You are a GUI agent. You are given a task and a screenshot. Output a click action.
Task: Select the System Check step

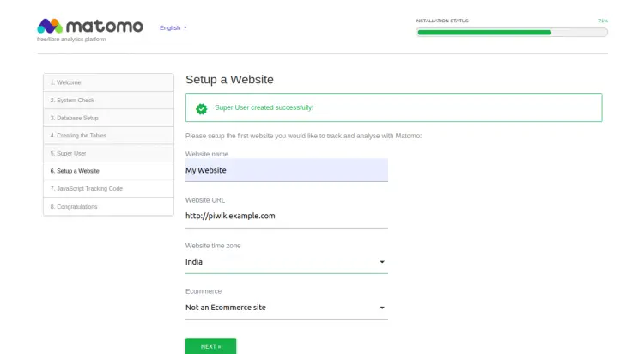coord(108,101)
